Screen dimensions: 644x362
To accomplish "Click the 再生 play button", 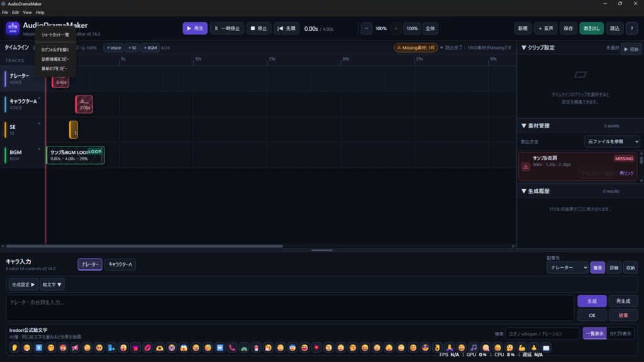I will tap(195, 28).
